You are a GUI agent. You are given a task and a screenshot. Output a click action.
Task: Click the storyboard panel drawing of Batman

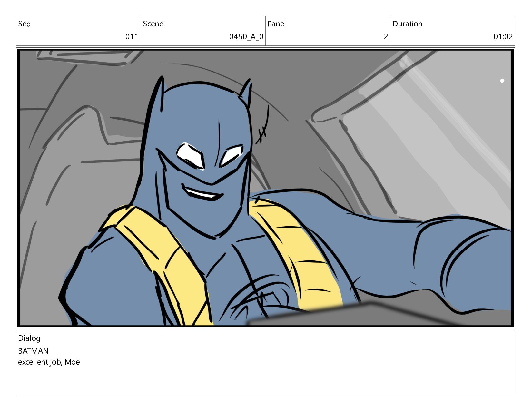click(266, 188)
